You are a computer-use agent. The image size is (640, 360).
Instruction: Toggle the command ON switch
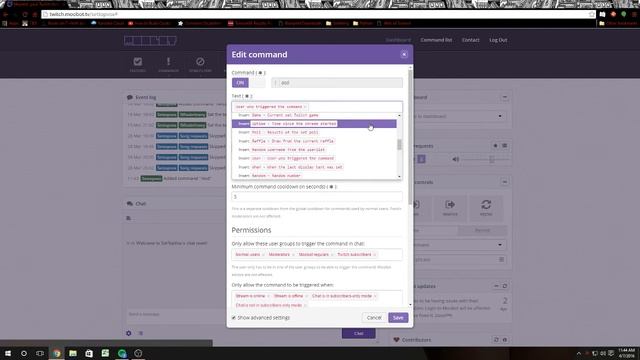[240, 83]
